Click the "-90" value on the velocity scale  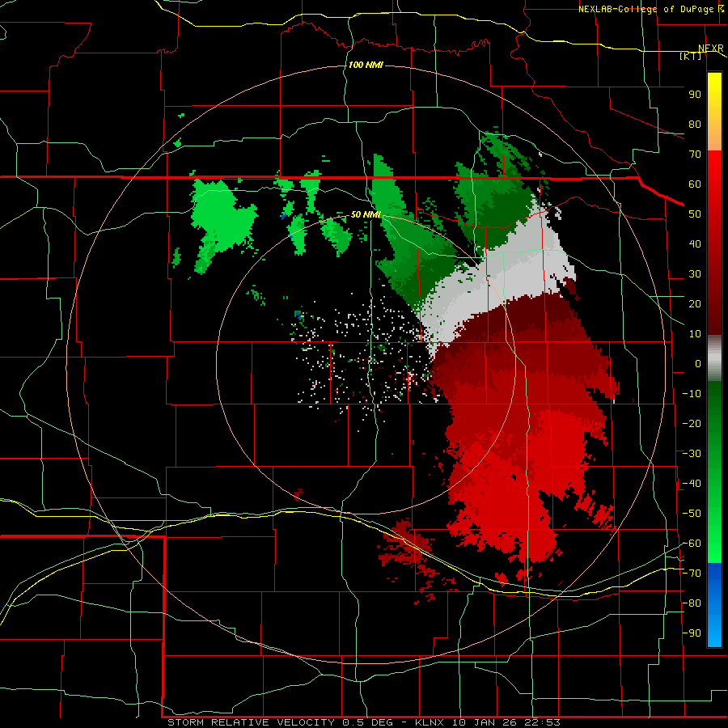pos(692,633)
